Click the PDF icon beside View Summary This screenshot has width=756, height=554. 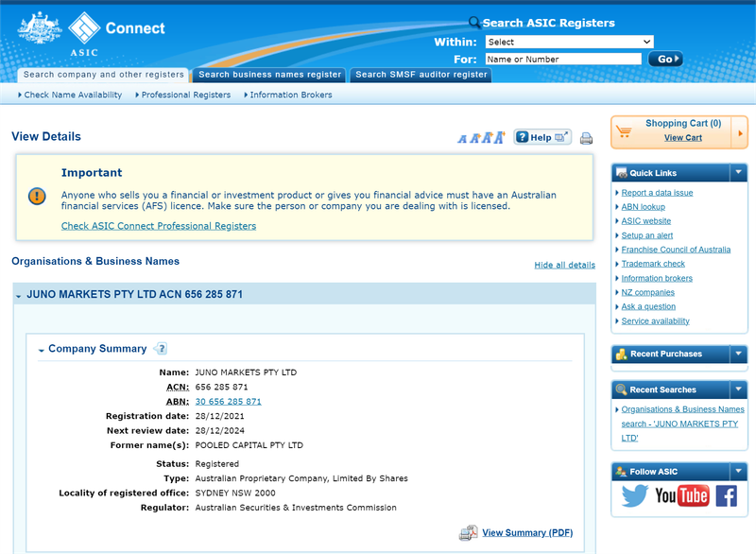pyautogui.click(x=468, y=533)
